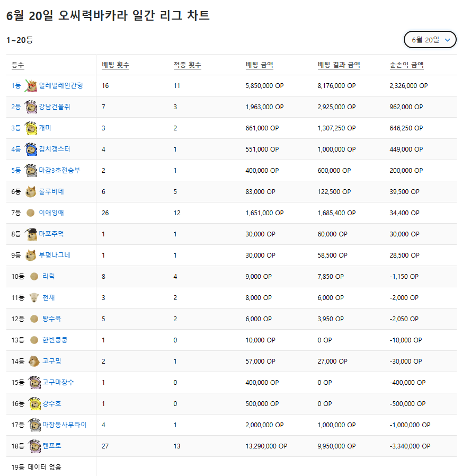Select the 1,963,000 OP betting amount cell
Viewport: 462px width, 476px height.
point(264,107)
